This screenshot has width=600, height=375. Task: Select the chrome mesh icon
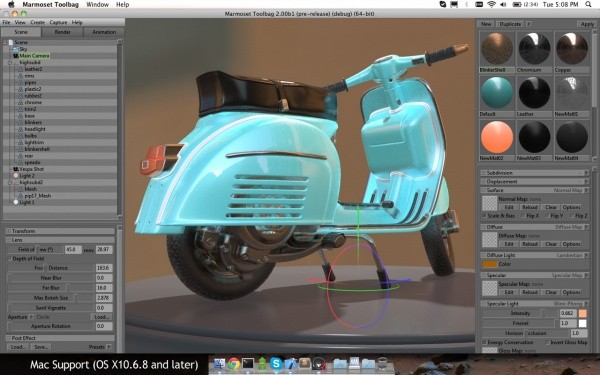(21, 102)
